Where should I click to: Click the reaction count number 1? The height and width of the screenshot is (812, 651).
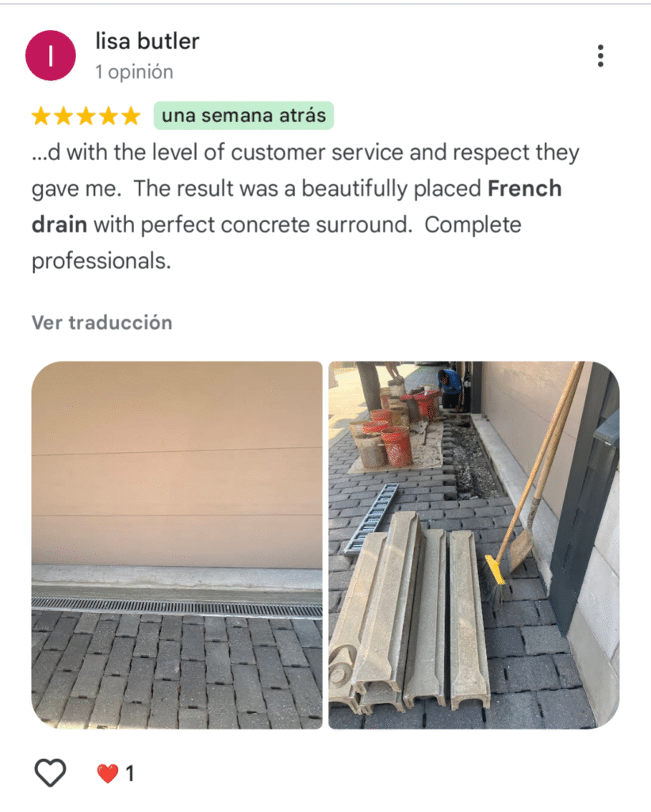(129, 773)
